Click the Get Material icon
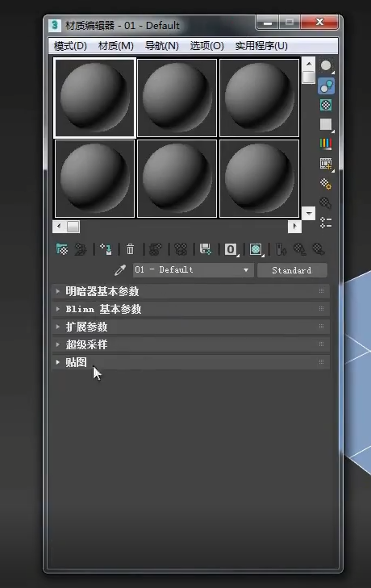 pyautogui.click(x=62, y=249)
